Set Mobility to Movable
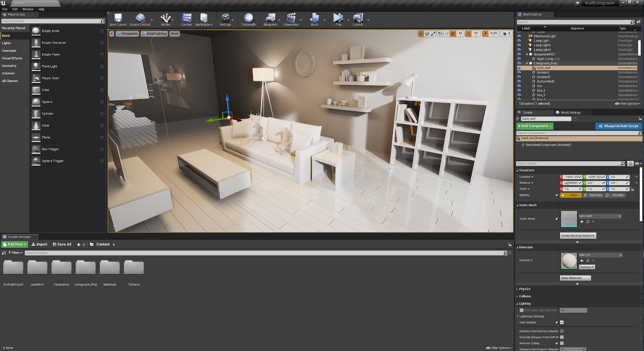Viewport: 644px width, 351px height. point(615,195)
